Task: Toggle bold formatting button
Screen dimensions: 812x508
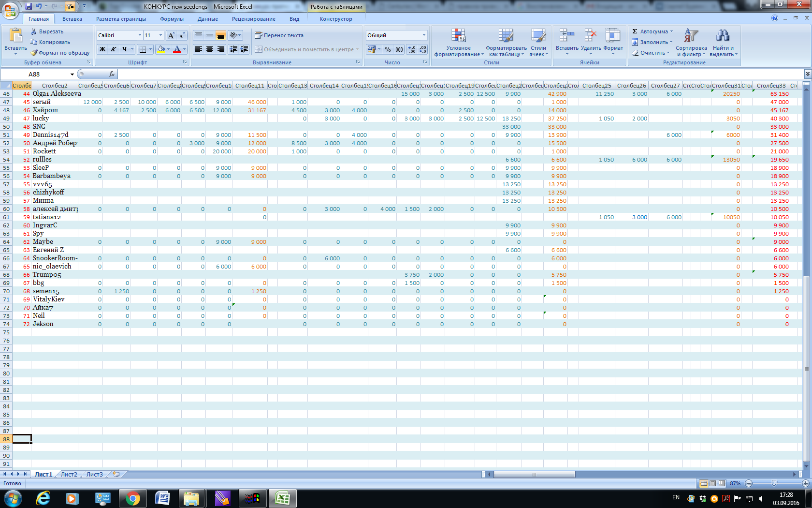Action: 102,49
